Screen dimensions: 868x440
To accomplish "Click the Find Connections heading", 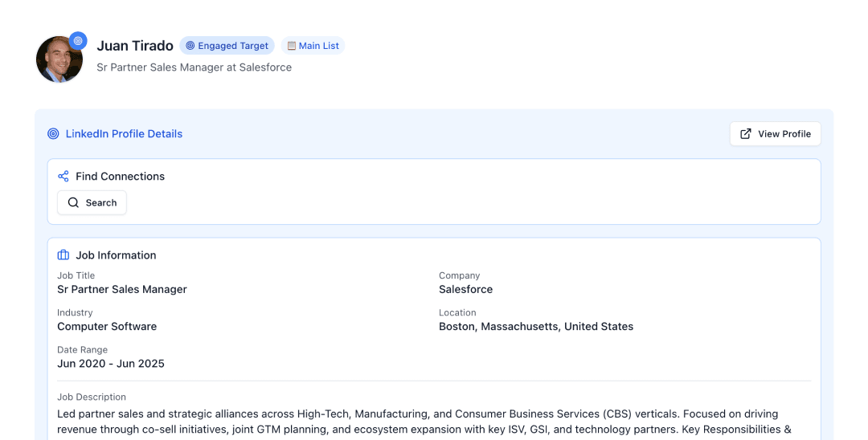I will click(120, 177).
